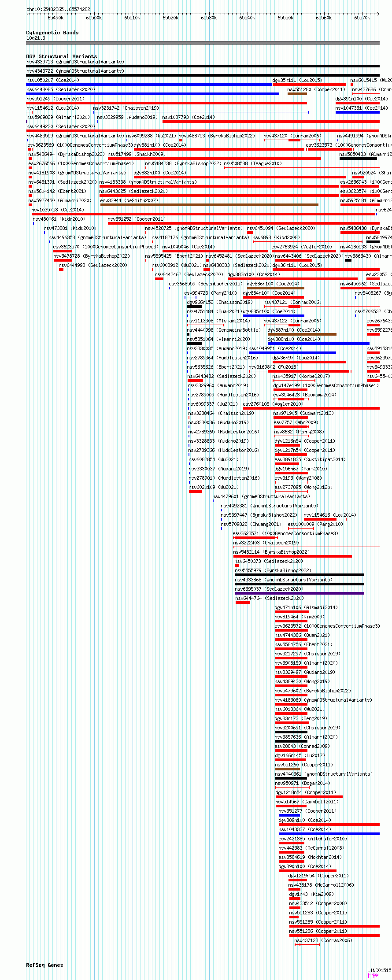This screenshot has height=980, width=392.
Task: Open esv994723 (Pang2010) variant
Action: click(211, 293)
